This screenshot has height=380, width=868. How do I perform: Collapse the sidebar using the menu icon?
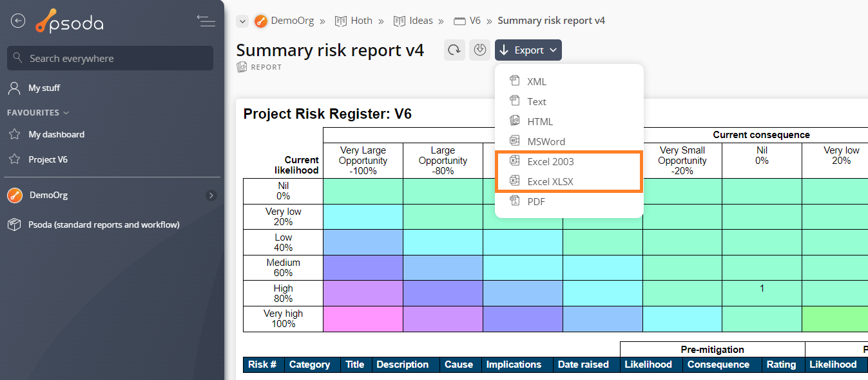(x=206, y=21)
